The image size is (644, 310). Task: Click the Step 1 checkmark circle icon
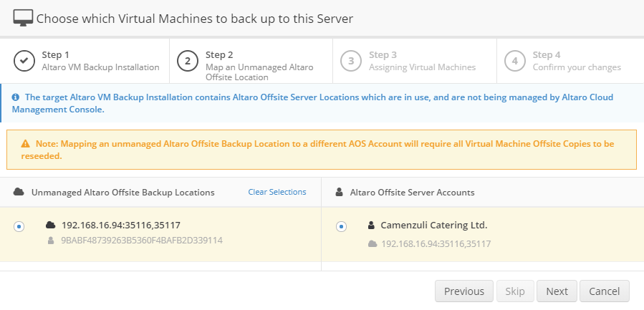(24, 61)
